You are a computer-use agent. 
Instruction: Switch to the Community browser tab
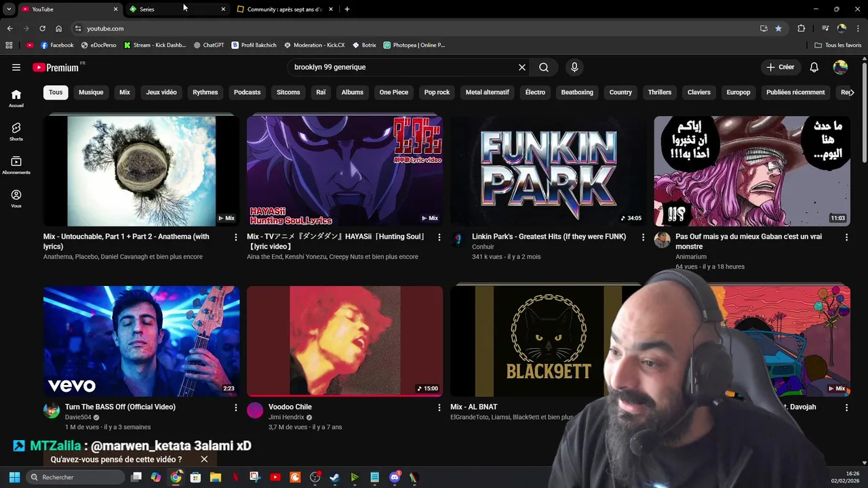(x=285, y=9)
